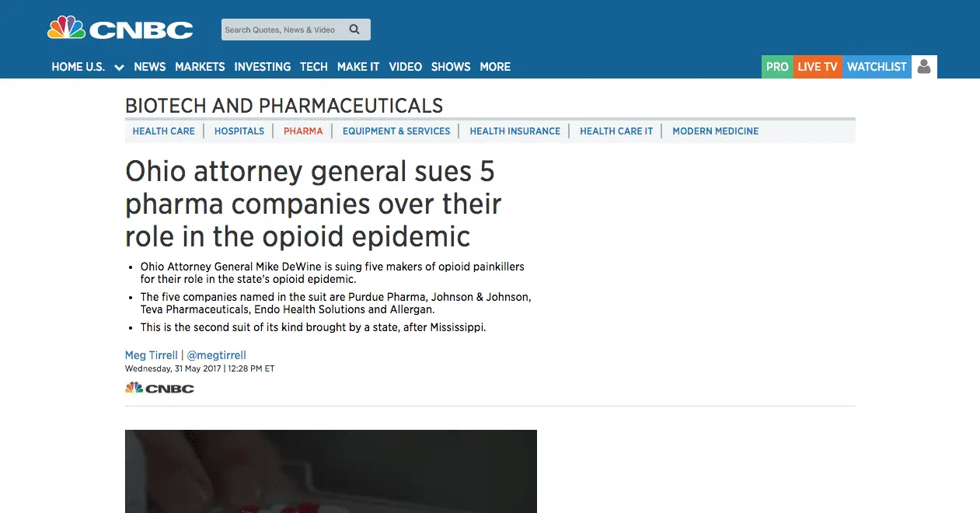Select the MODERN MEDICINE tab

tap(716, 131)
